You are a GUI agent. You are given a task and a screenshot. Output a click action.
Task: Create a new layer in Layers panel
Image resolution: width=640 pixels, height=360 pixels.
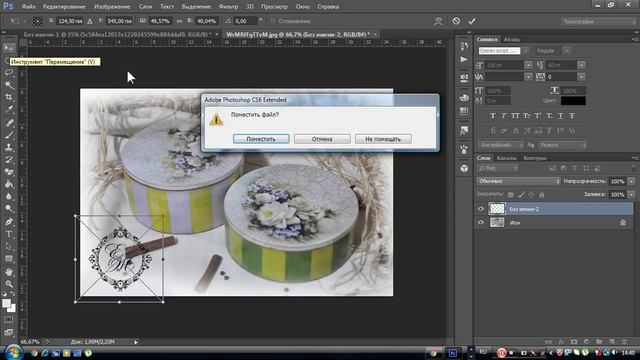click(611, 342)
